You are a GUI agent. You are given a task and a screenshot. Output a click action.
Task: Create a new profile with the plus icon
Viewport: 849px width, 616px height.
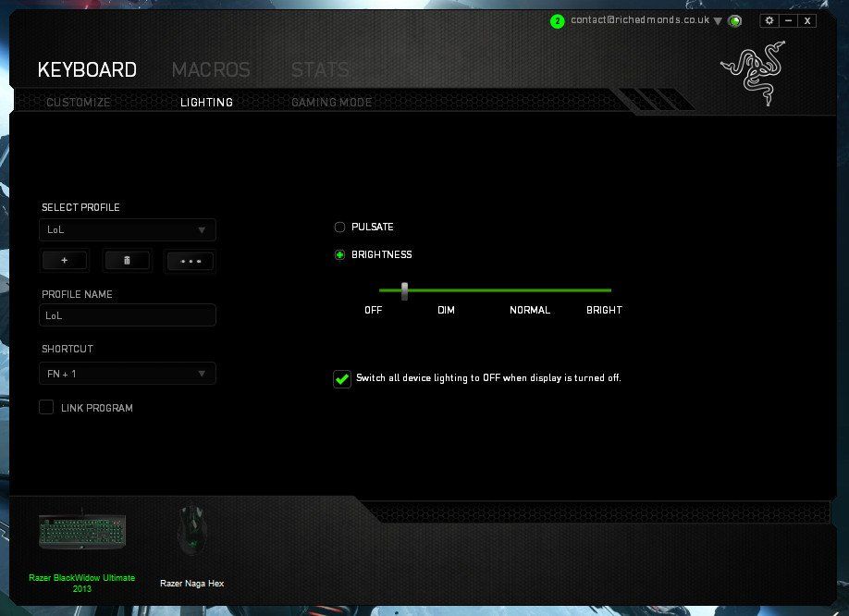pos(64,260)
